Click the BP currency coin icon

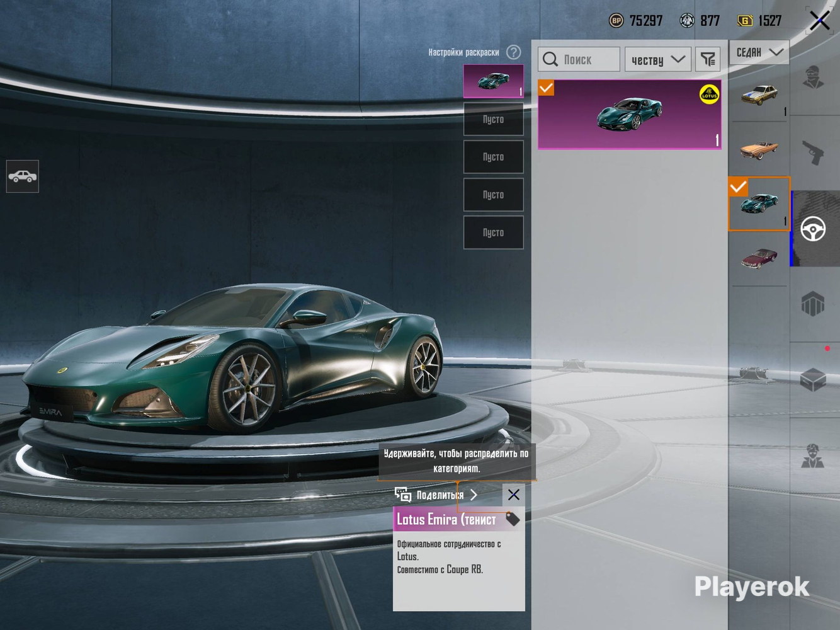point(616,21)
